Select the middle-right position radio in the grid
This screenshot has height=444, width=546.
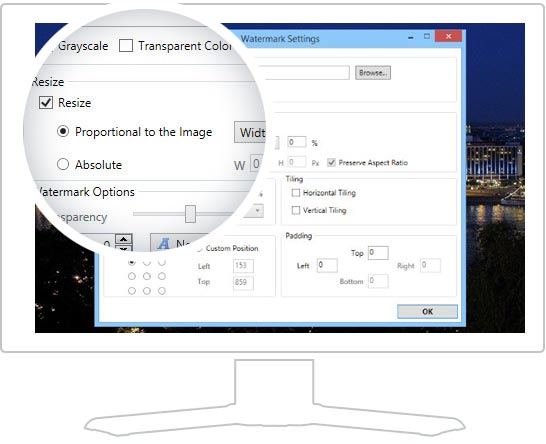click(162, 276)
